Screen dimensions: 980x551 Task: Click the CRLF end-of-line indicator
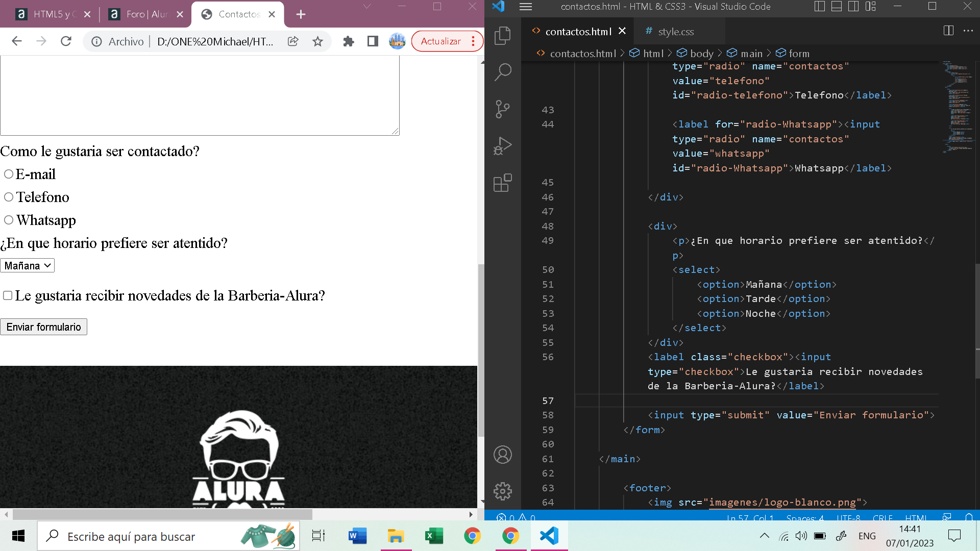tap(883, 517)
